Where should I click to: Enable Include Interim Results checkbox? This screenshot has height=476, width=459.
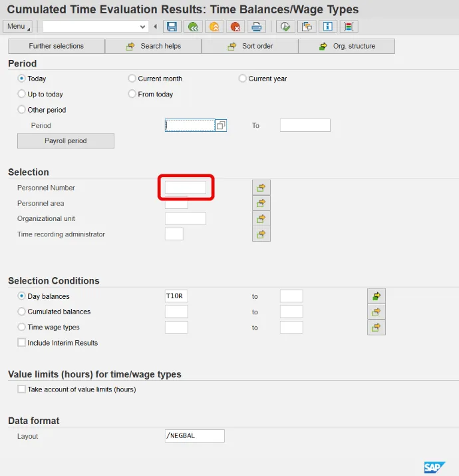pos(21,342)
